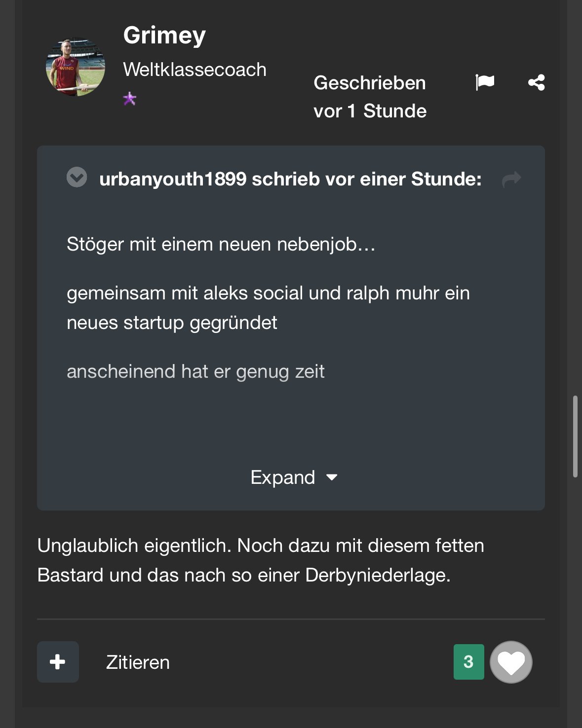582x728 pixels.
Task: Like the post with heart icon
Action: (511, 662)
